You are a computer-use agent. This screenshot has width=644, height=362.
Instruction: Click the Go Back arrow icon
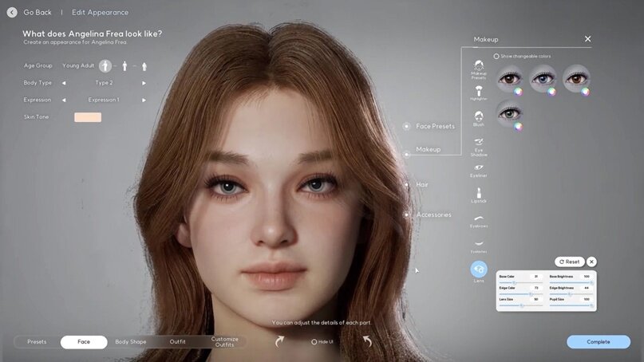12,12
